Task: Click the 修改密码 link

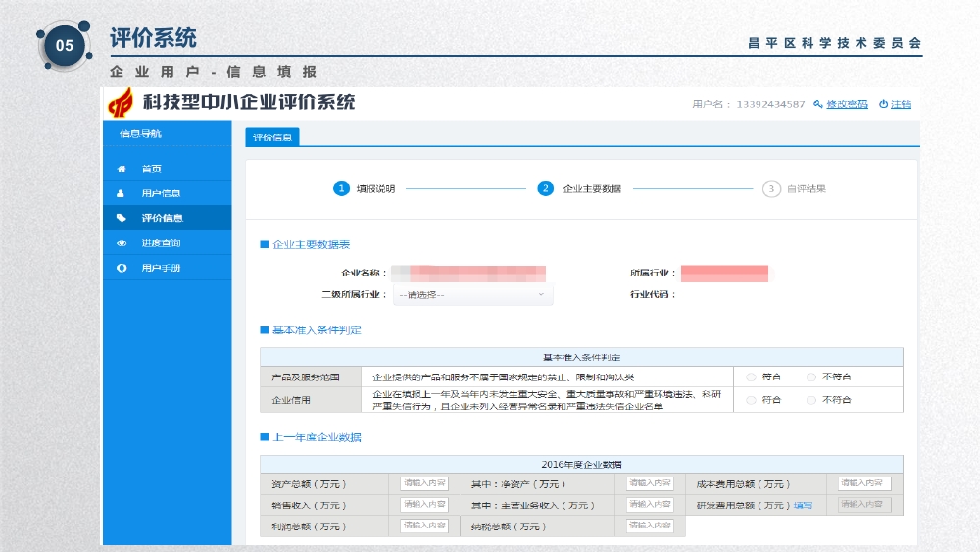Action: click(x=847, y=104)
